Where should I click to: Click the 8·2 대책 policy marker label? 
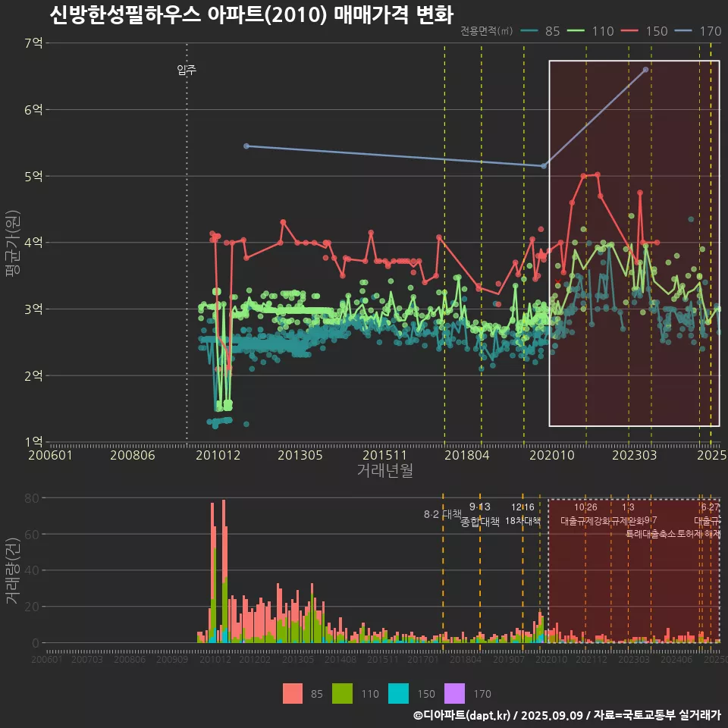(442, 514)
